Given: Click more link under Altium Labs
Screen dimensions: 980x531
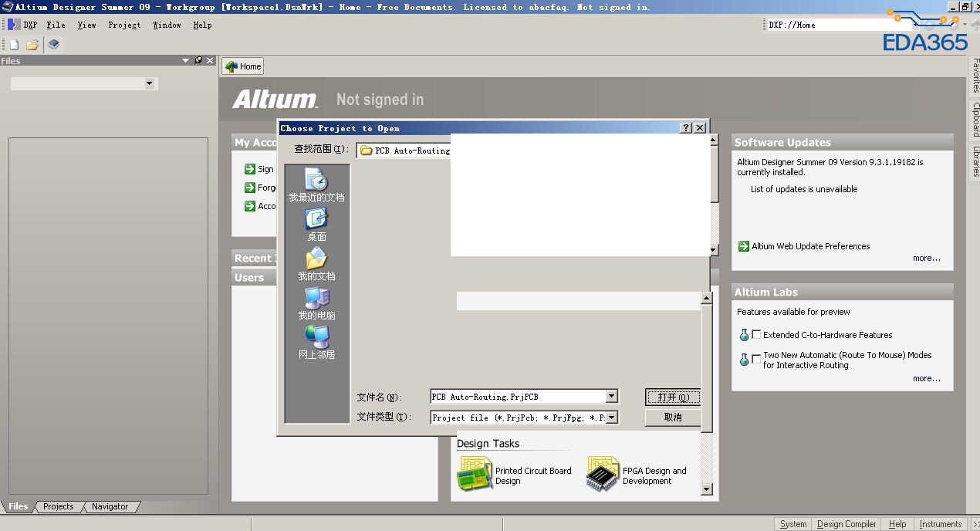Looking at the screenshot, I should 926,379.
